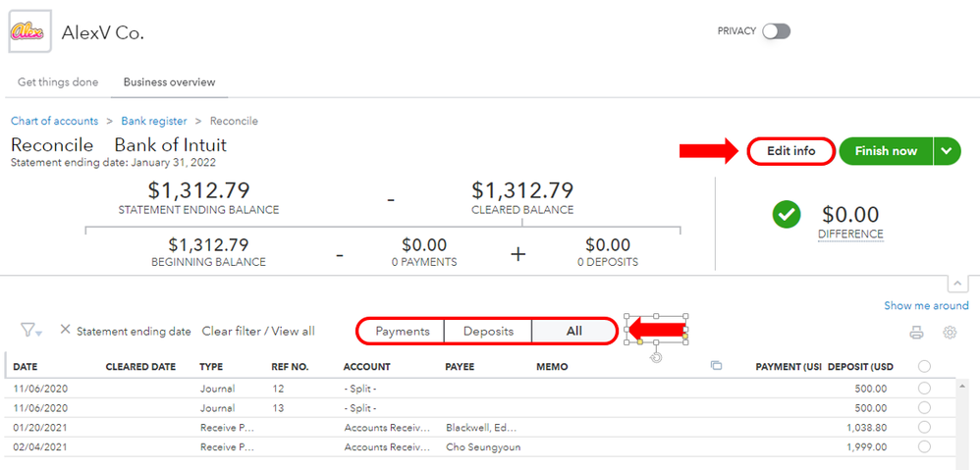This screenshot has width=980, height=470.
Task: Toggle the Privacy switch
Action: point(777,31)
